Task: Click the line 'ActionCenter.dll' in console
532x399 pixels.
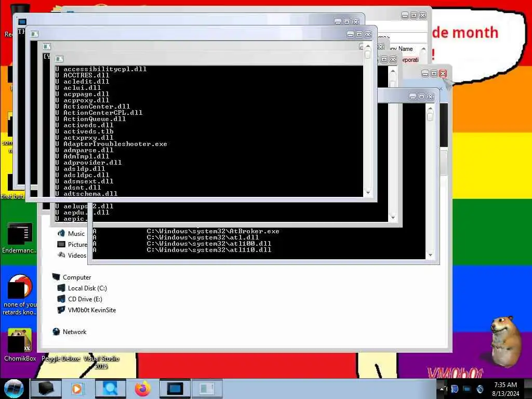Action: tap(97, 106)
